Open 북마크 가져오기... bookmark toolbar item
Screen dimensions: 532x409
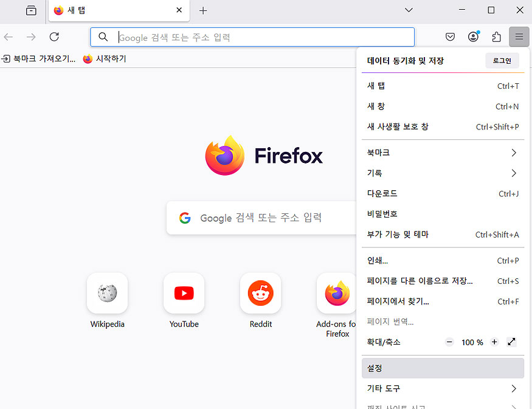(x=38, y=59)
